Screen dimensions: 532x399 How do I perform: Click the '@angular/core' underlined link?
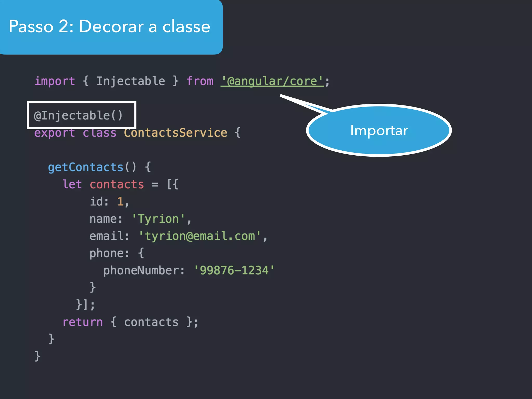pos(272,81)
